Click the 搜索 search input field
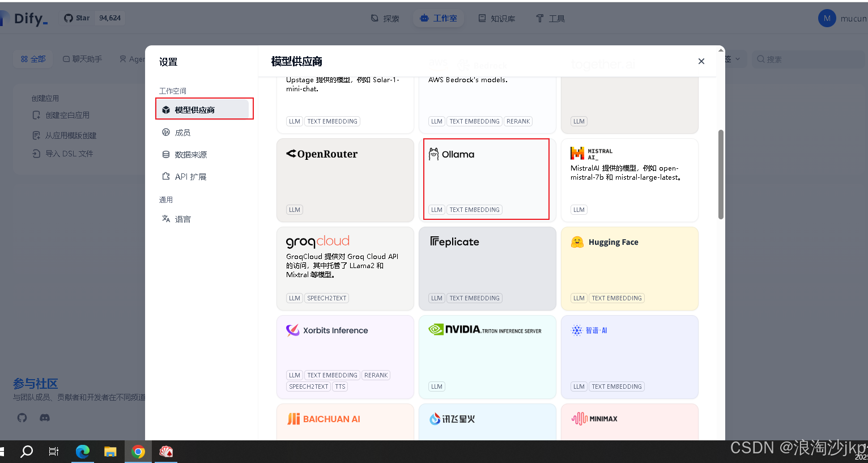The width and height of the screenshot is (868, 463). click(810, 59)
